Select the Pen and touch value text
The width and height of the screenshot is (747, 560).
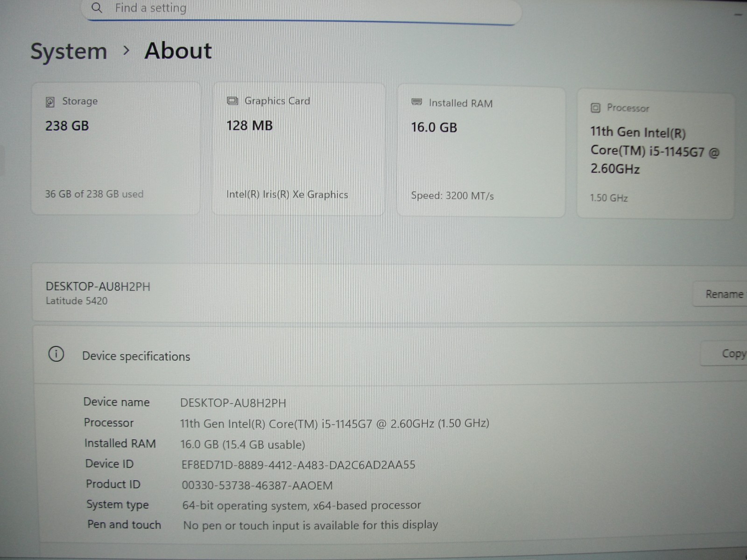click(x=310, y=525)
